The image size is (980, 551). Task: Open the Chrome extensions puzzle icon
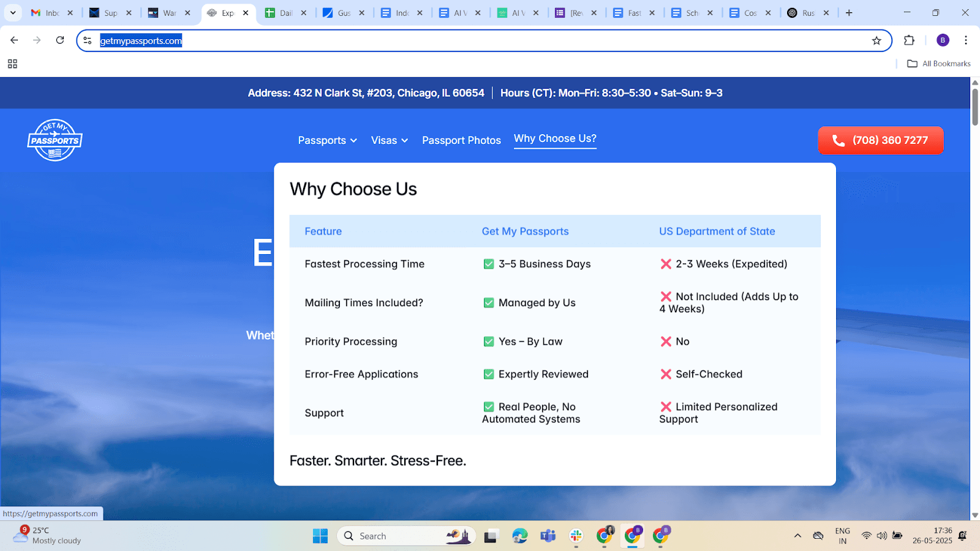(909, 40)
